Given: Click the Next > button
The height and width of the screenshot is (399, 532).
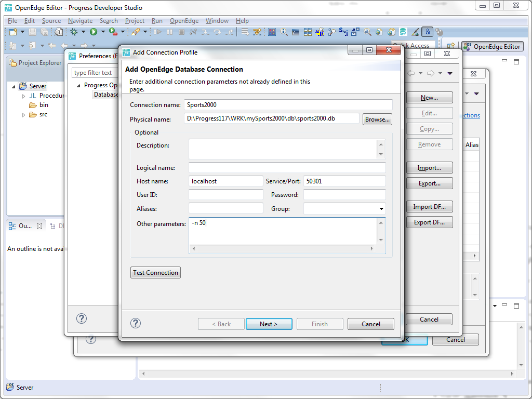Looking at the screenshot, I should tap(269, 324).
